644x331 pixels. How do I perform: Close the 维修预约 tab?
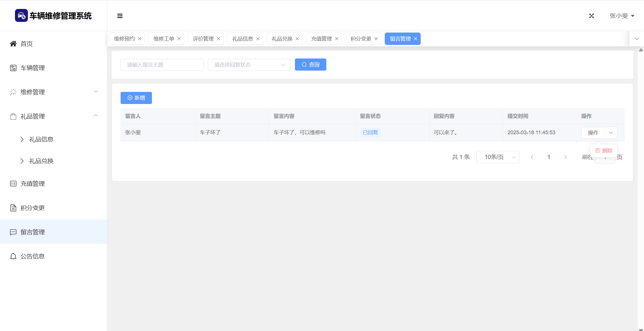140,39
